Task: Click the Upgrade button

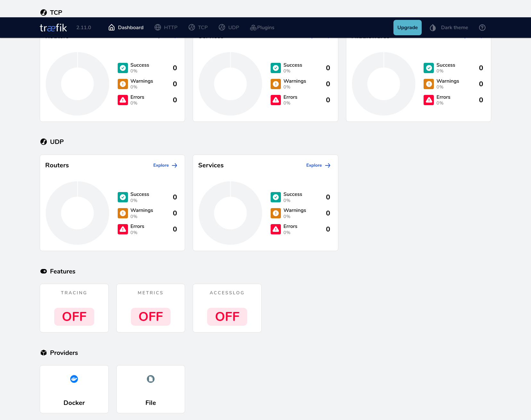Action: pyautogui.click(x=408, y=28)
